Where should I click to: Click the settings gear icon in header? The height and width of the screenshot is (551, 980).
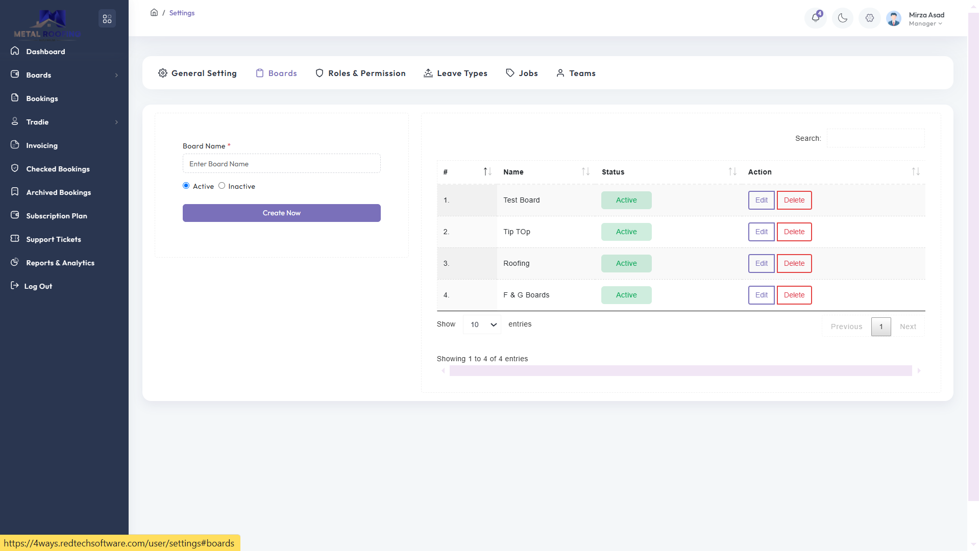click(870, 18)
